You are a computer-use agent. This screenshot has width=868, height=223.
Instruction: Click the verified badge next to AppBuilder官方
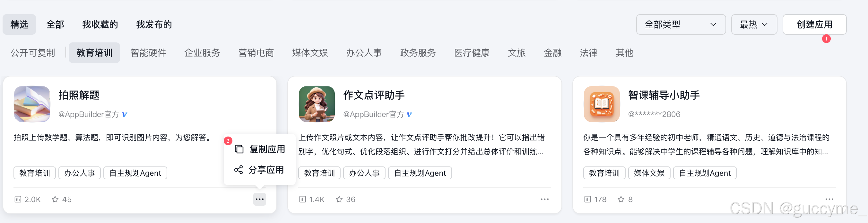point(124,114)
